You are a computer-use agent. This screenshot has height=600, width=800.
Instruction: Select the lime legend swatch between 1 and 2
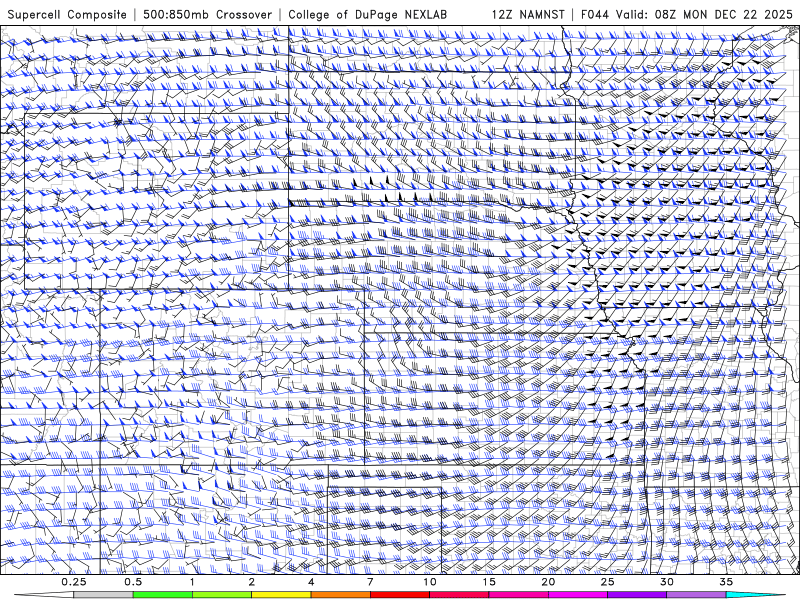pyautogui.click(x=222, y=595)
